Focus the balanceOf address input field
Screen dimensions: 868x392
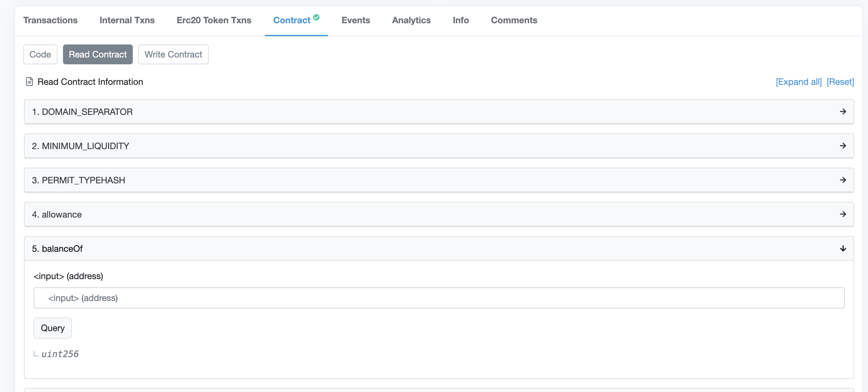(439, 298)
